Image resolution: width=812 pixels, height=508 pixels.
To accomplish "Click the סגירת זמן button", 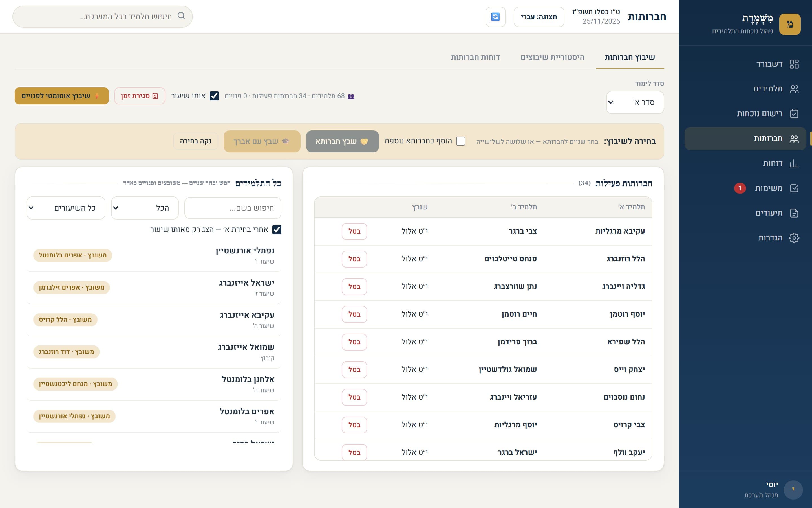I will click(x=140, y=96).
